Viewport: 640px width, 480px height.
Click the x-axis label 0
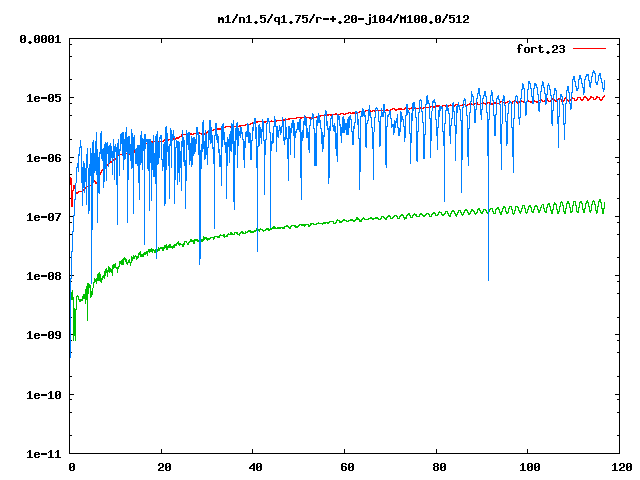tap(72, 467)
